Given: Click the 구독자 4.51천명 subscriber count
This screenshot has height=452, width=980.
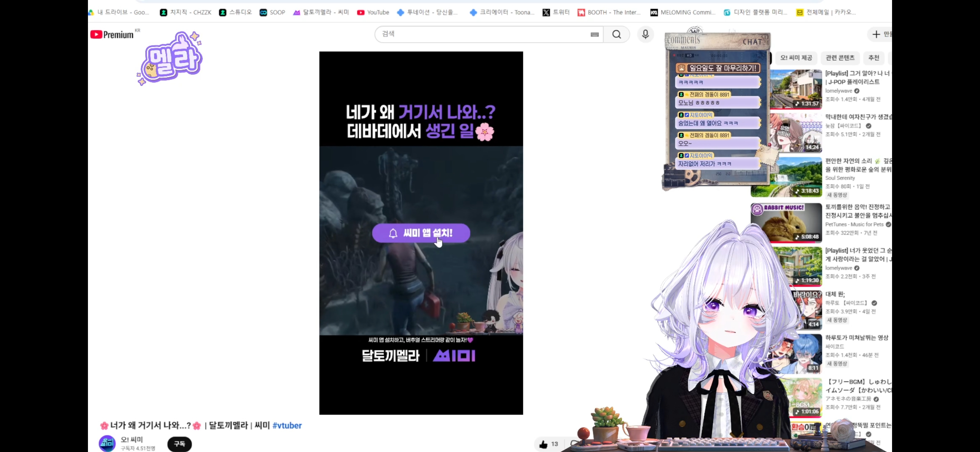Looking at the screenshot, I should click(138, 449).
